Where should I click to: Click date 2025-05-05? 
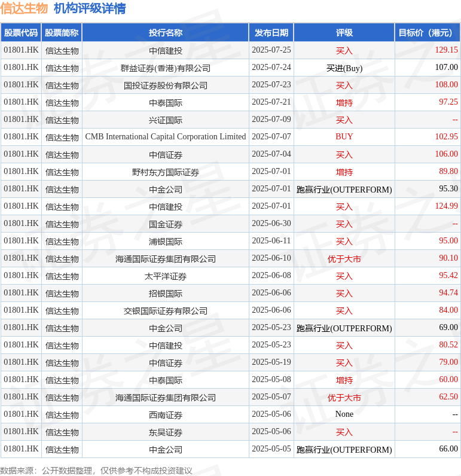(x=271, y=448)
